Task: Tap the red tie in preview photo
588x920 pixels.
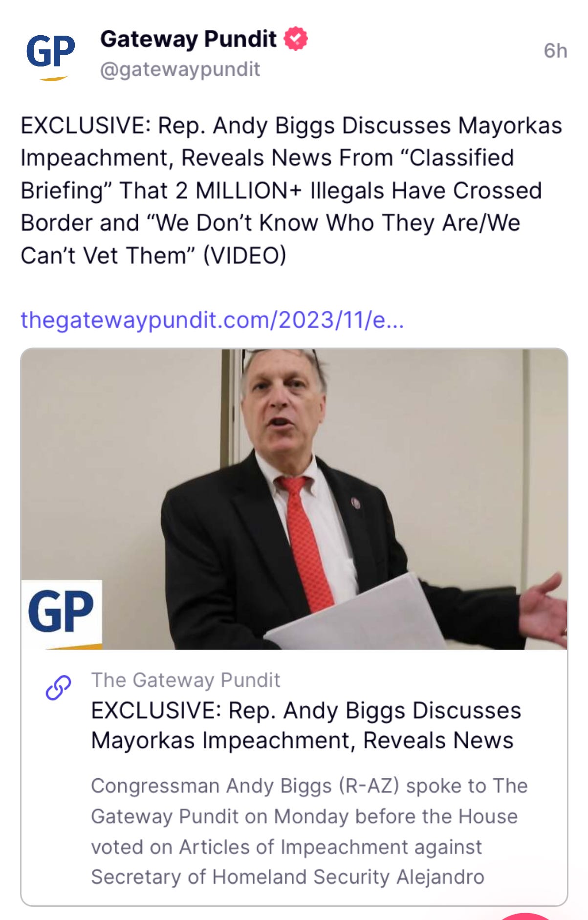Action: (305, 540)
